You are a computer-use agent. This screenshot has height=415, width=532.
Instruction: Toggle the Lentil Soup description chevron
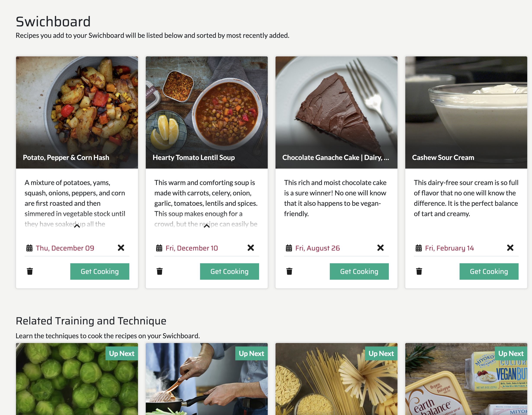(207, 226)
